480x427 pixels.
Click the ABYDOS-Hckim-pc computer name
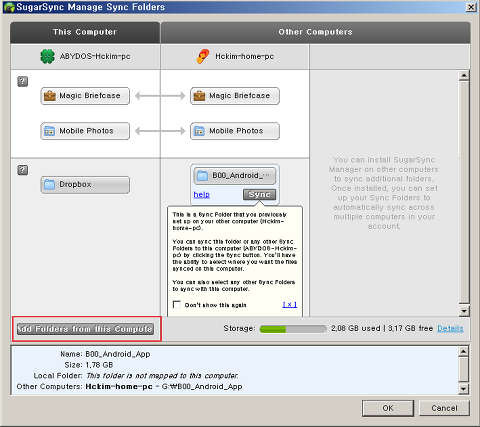tap(95, 56)
